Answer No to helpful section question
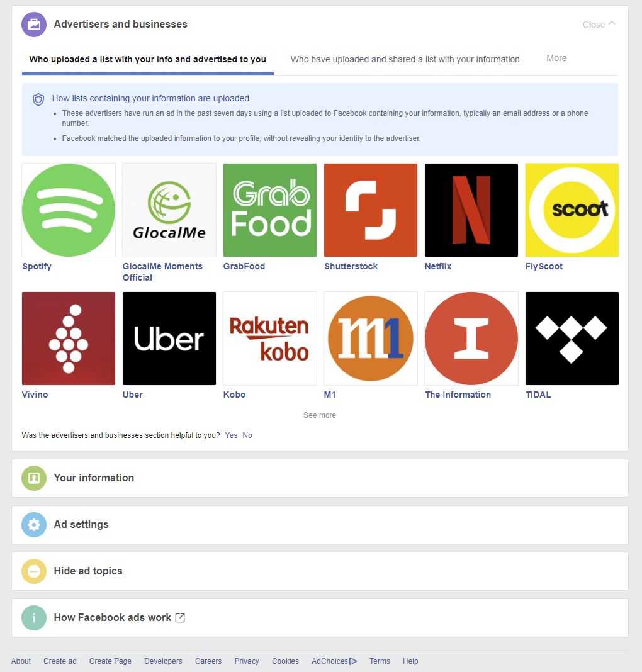Screen dimensions: 642x672 247,435
